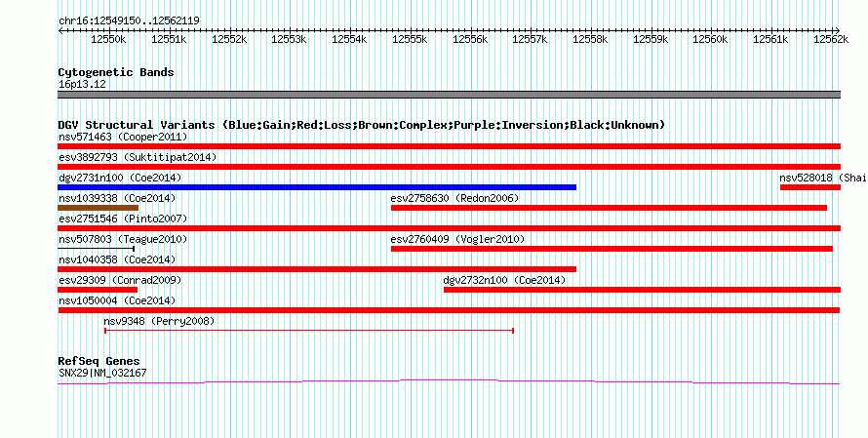Open the nsv1050004 (Coe2014) loss bar
868x438 pixels.
tap(449, 310)
